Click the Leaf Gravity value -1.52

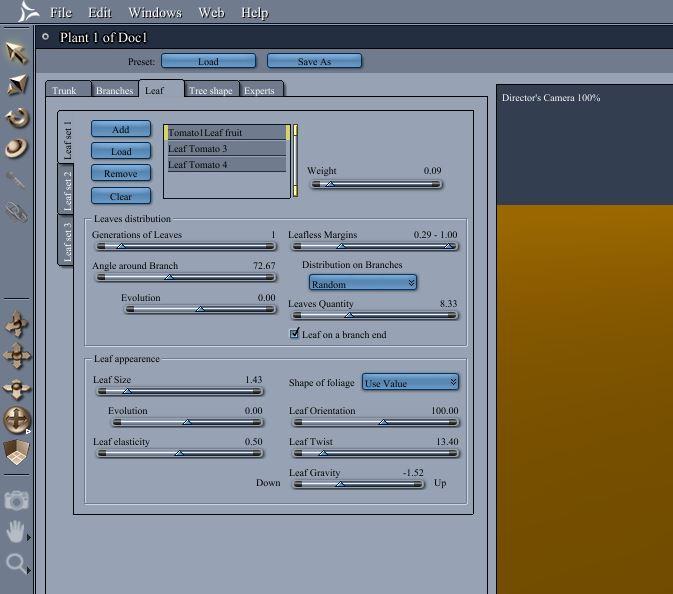(413, 473)
